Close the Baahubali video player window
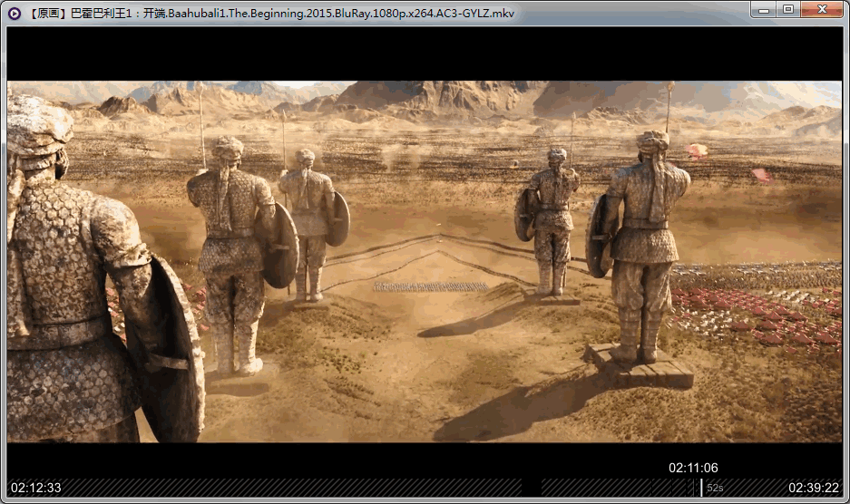 point(821,10)
